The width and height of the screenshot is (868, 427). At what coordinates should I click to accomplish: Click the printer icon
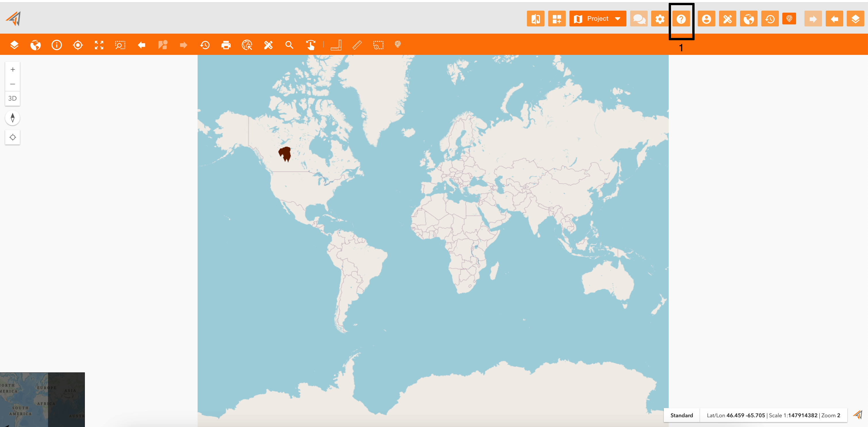(x=226, y=45)
